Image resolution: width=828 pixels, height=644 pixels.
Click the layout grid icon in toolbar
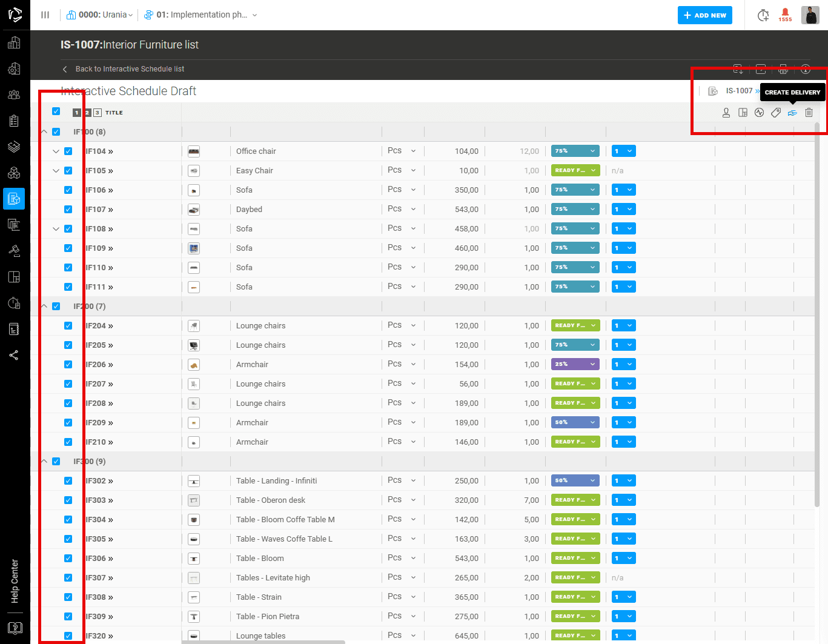click(743, 113)
